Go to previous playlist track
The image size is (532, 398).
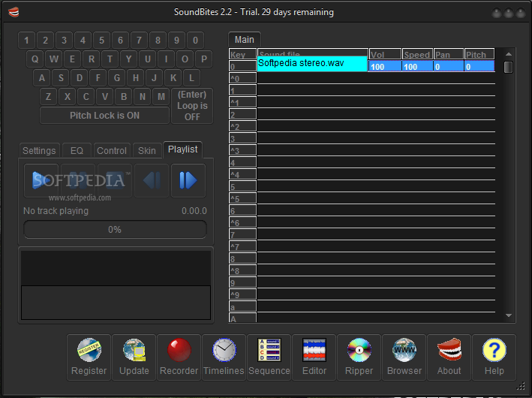tap(152, 180)
